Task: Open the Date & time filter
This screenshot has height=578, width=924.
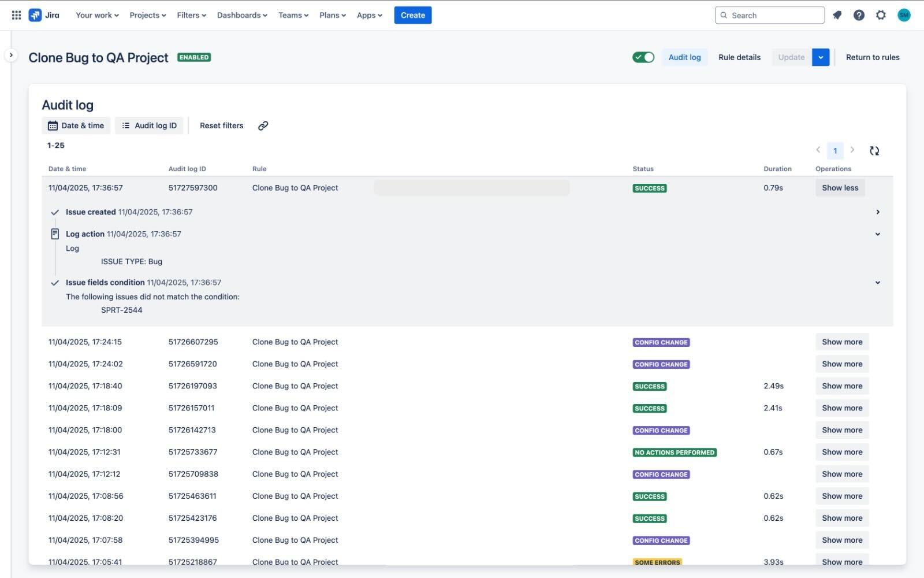Action: (x=76, y=125)
